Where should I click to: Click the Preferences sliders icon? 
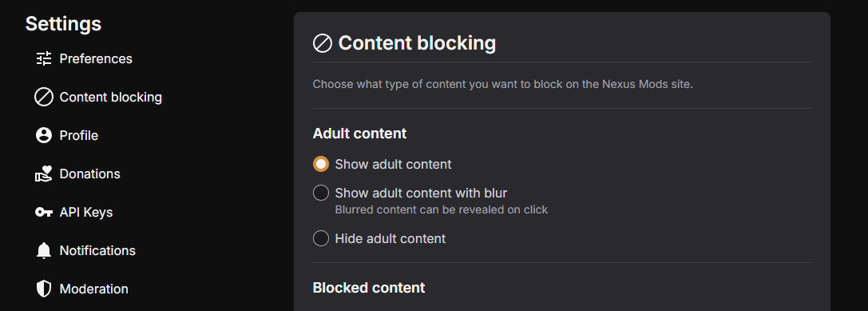(44, 59)
